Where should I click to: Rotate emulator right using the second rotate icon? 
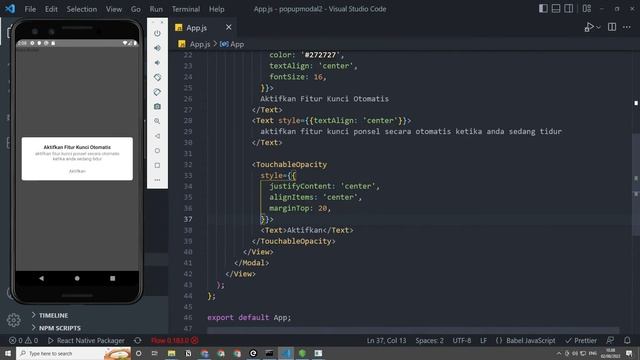(157, 92)
